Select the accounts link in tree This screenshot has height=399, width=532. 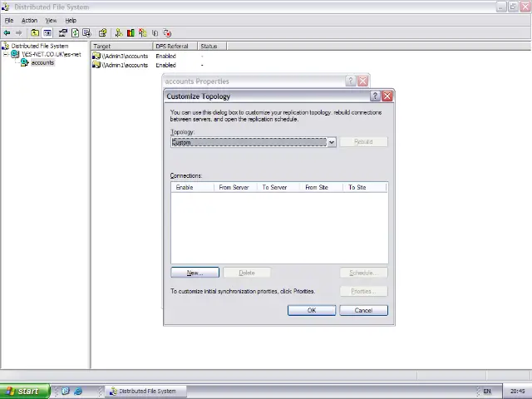[42, 63]
